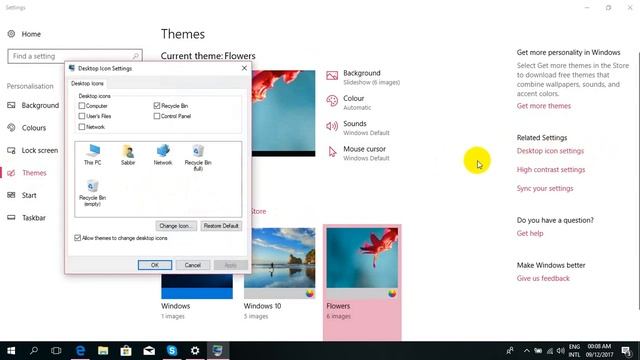
Task: Click the Get help link
Action: coord(530,233)
